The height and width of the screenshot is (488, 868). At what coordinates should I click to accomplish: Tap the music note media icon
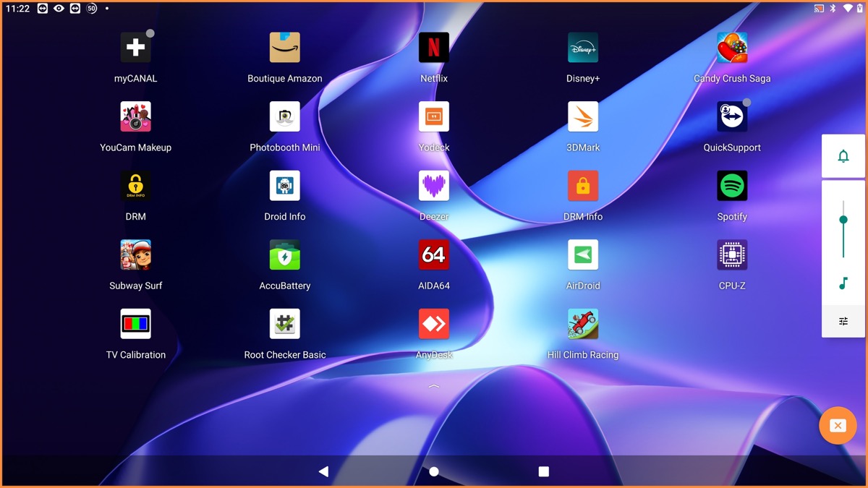point(843,283)
